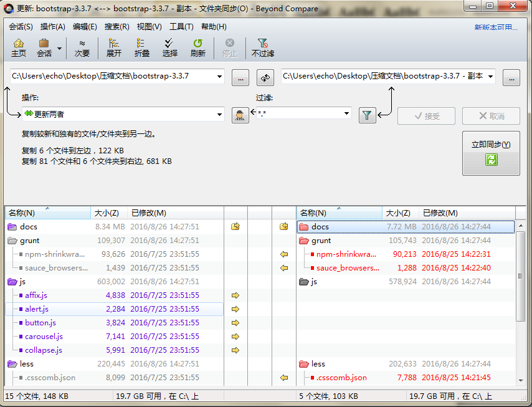532x407 pixels.
Task: Select alert.js in the left file list
Action: pyautogui.click(x=36, y=309)
